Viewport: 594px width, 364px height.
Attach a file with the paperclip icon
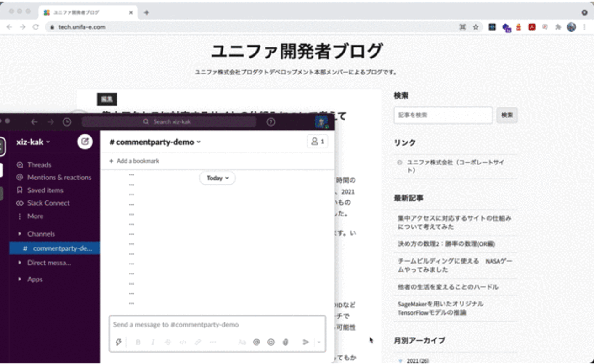pyautogui.click(x=286, y=342)
